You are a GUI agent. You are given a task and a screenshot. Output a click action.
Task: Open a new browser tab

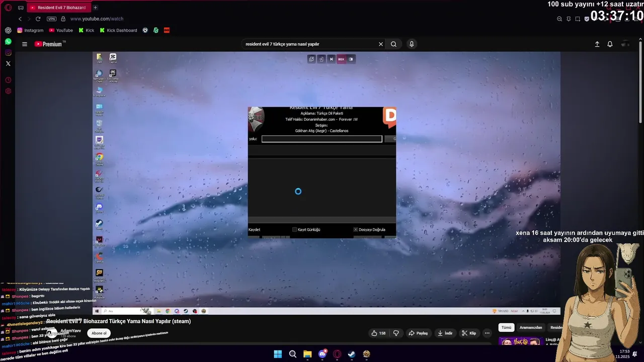[95, 8]
